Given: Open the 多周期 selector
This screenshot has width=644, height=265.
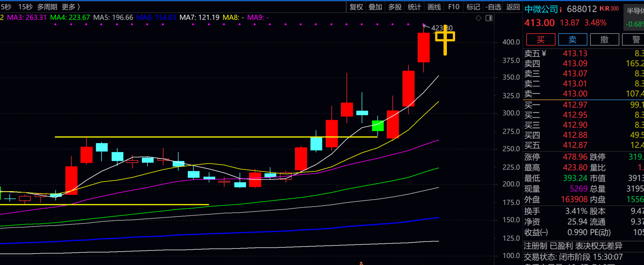Looking at the screenshot, I should click(x=47, y=7).
